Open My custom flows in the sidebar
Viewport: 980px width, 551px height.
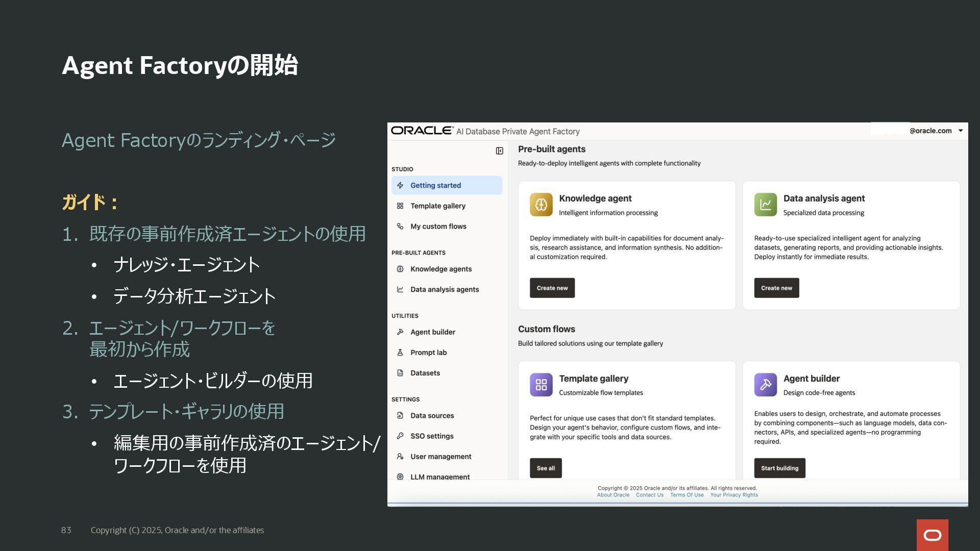(438, 226)
